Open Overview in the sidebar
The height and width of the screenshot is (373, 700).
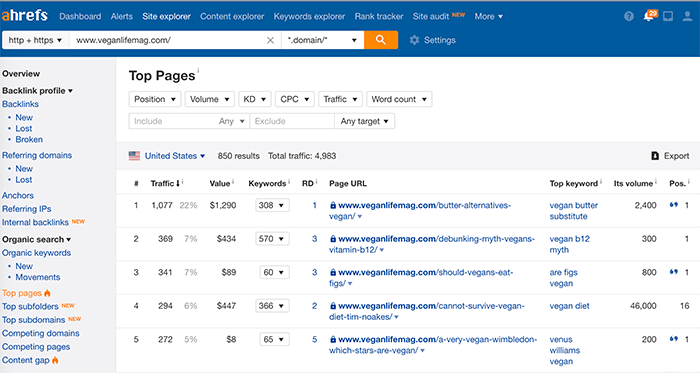[21, 74]
